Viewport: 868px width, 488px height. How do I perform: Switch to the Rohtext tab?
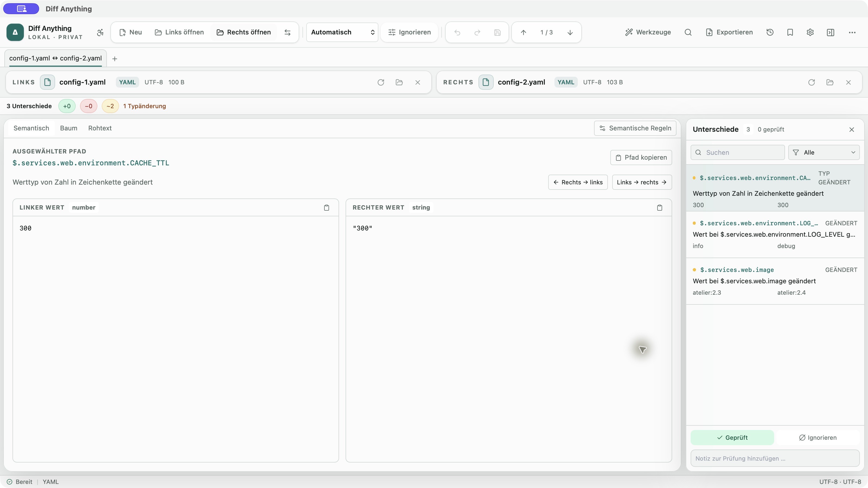pyautogui.click(x=100, y=128)
